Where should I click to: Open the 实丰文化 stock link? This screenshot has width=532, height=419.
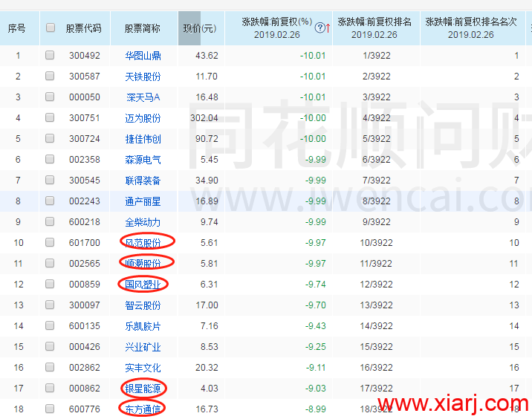coord(143,368)
